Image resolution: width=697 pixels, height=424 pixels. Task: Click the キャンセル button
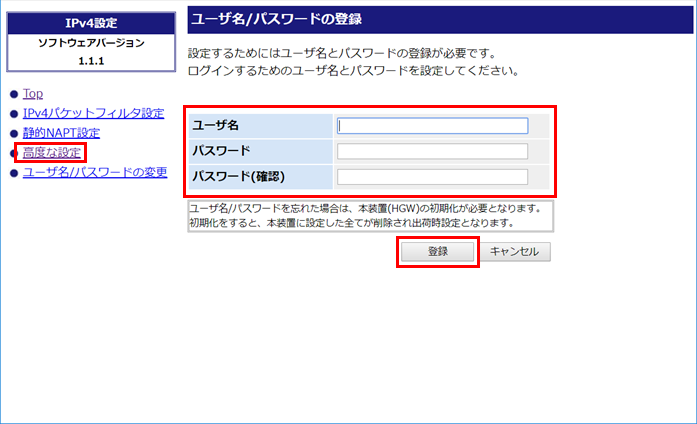coord(515,252)
